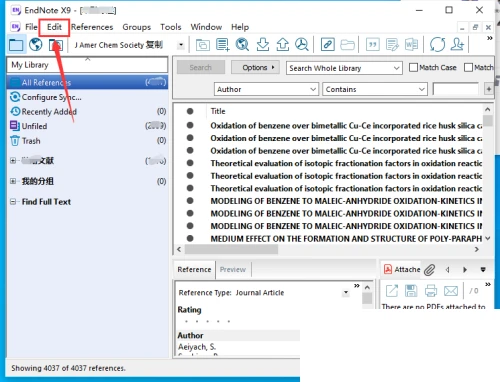Switch to Local Library Mode icon

(x=16, y=44)
